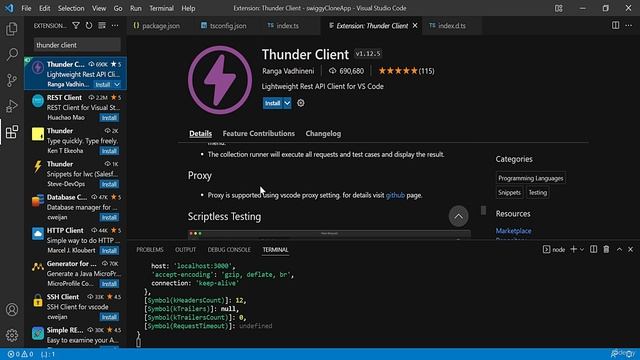Open the Source Control view
This screenshot has height=360, width=640.
[12, 80]
